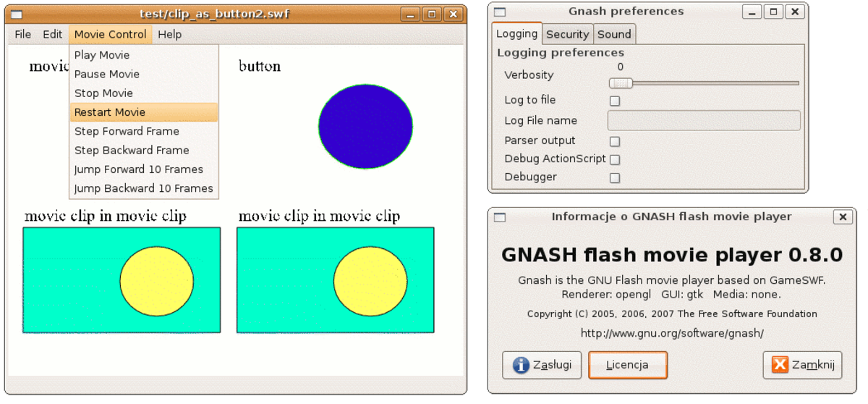The image size is (868, 404).
Task: Close the Movie Control menu header
Action: point(110,34)
